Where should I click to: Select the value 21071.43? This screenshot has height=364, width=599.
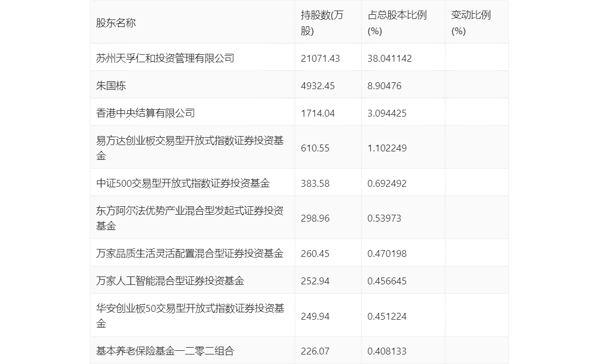320,59
